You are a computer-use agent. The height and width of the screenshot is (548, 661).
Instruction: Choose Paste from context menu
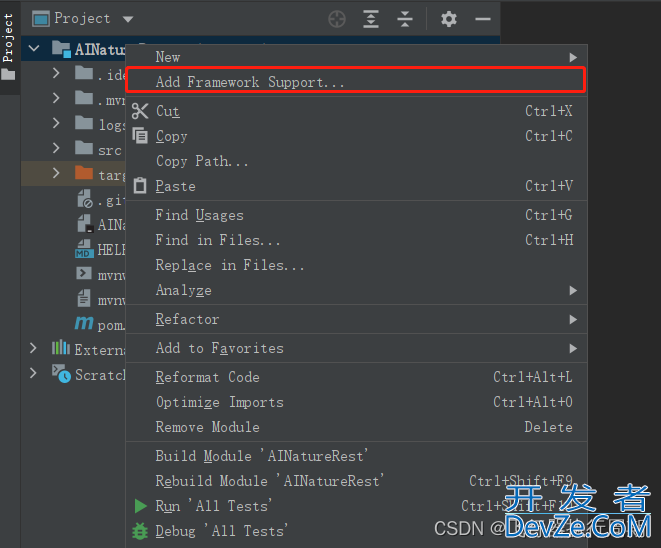pos(356,186)
